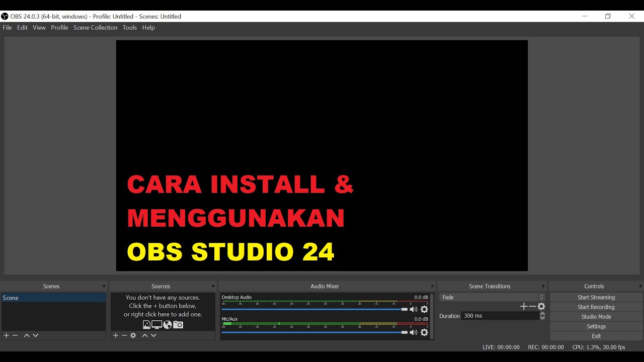Click the Duration 300 ms input field
Screen dimensions: 644x362
coord(500,316)
